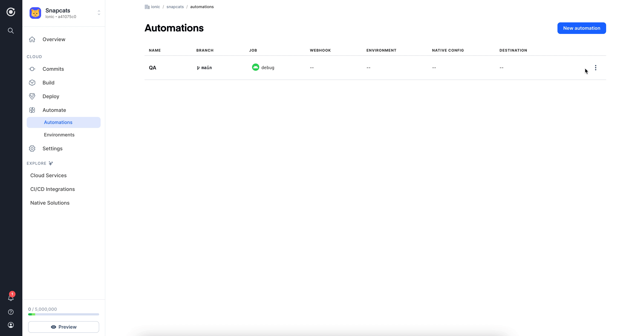Click the Cloud Services explore item
644x336 pixels.
48,175
